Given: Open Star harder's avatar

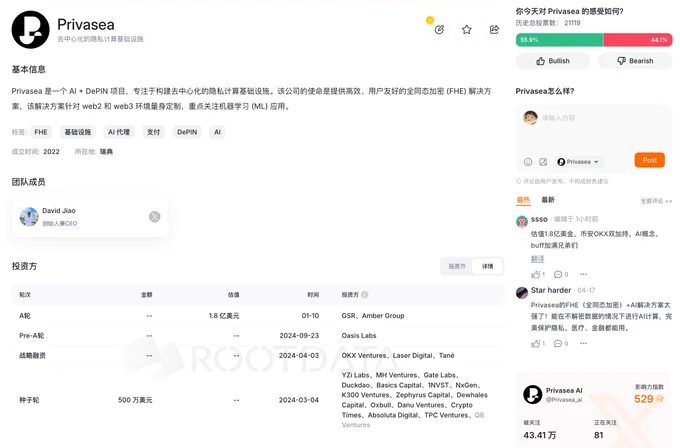Looking at the screenshot, I should click(x=522, y=293).
